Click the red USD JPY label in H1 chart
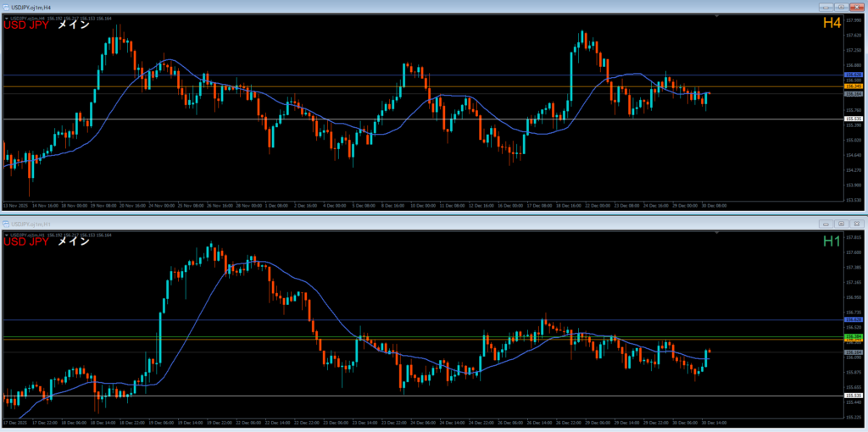The image size is (868, 432). coord(25,242)
